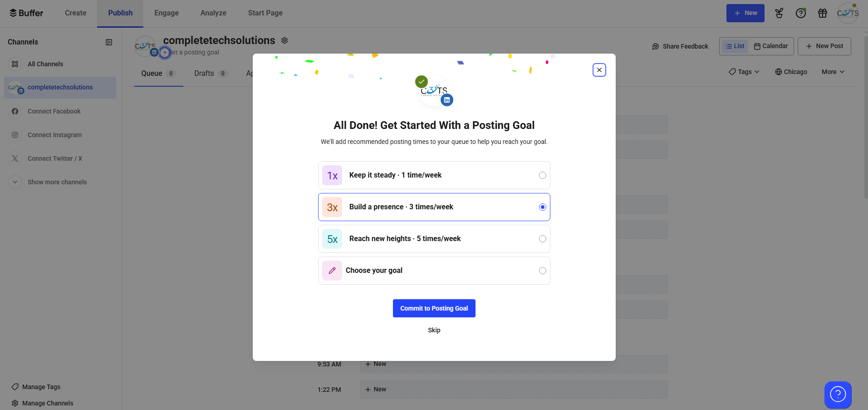Click the Connect Instagram channel icon
868x410 pixels.
pyautogui.click(x=15, y=135)
